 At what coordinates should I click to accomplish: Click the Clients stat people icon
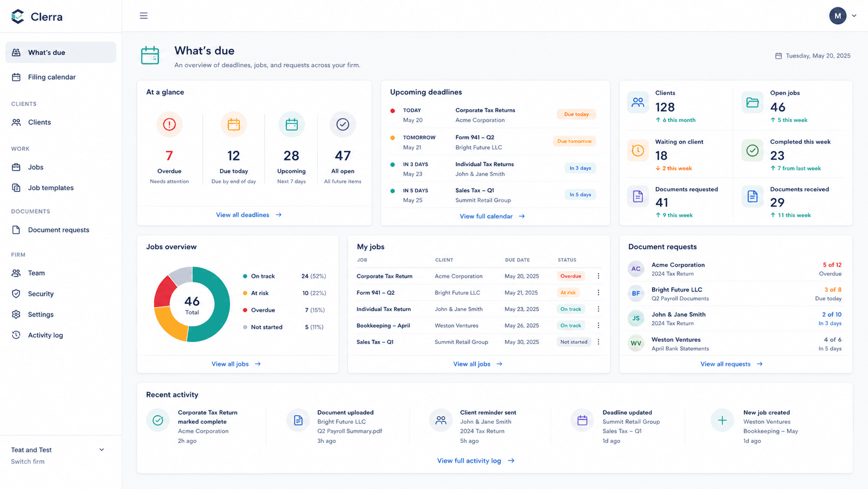[x=638, y=102]
